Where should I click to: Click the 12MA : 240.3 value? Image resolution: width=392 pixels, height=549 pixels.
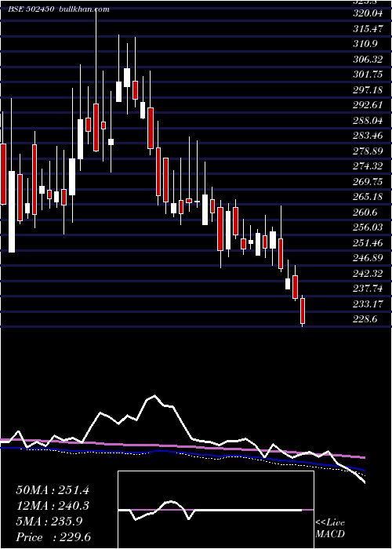(x=53, y=506)
